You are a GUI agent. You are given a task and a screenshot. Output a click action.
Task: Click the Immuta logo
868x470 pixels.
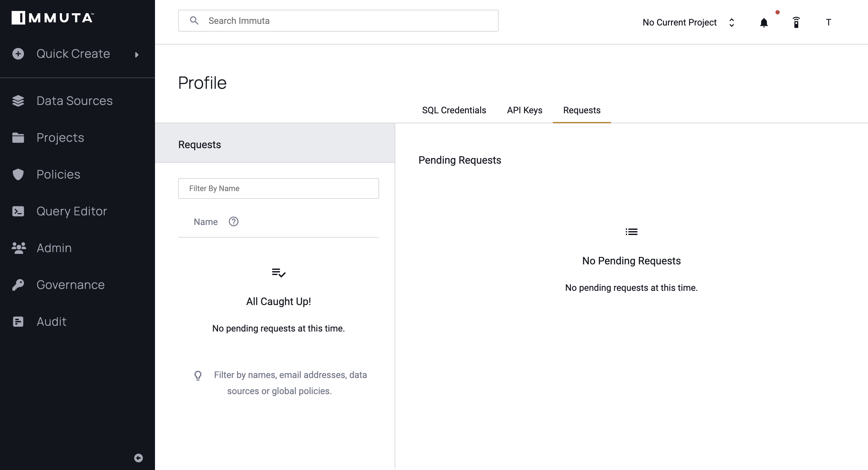point(53,18)
